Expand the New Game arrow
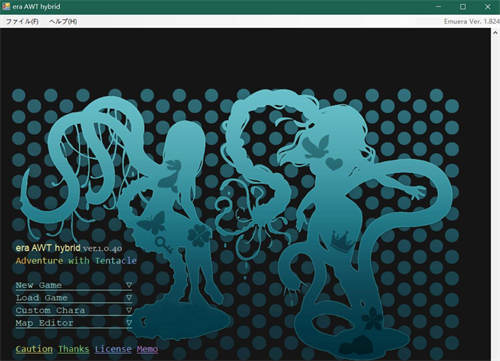 [x=129, y=285]
